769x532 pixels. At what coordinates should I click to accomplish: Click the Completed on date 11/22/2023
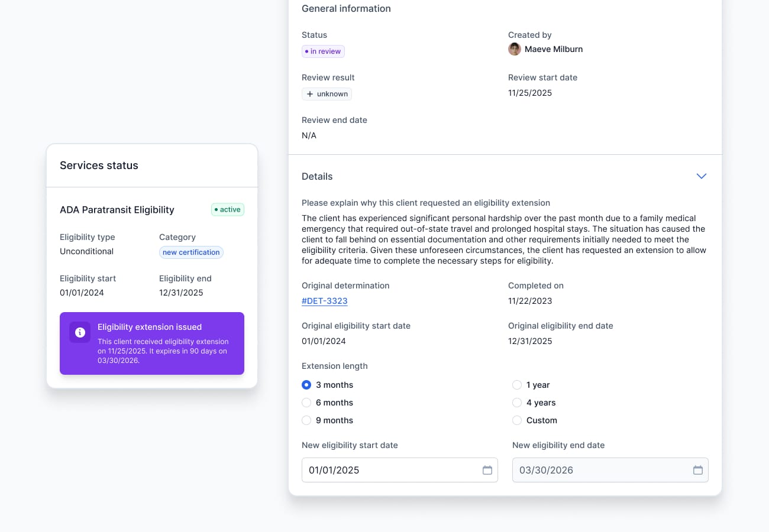click(530, 301)
